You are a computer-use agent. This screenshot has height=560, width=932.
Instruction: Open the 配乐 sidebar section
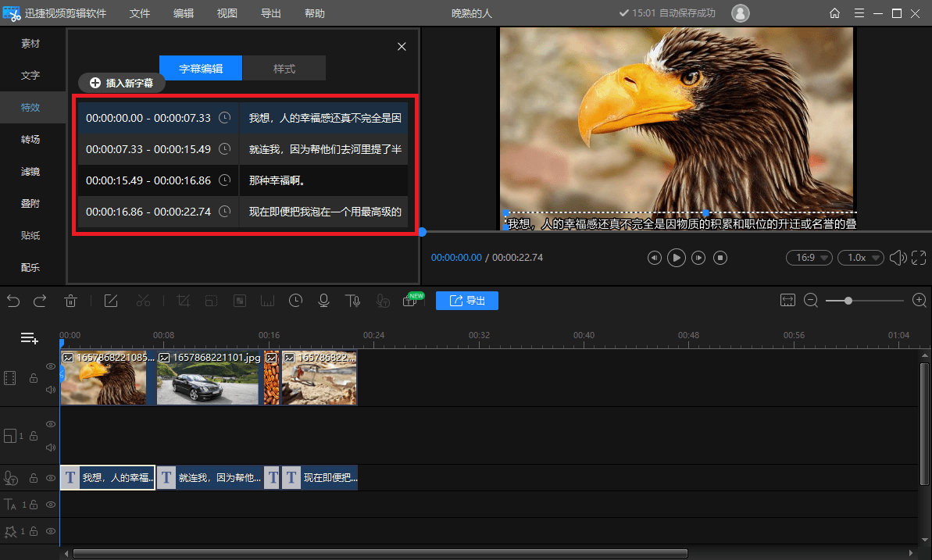(x=30, y=268)
